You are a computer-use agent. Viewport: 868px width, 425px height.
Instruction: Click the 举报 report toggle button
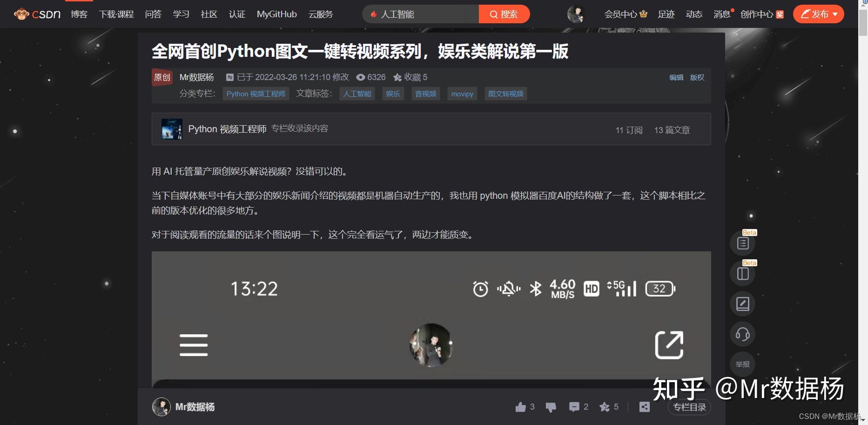(x=742, y=364)
